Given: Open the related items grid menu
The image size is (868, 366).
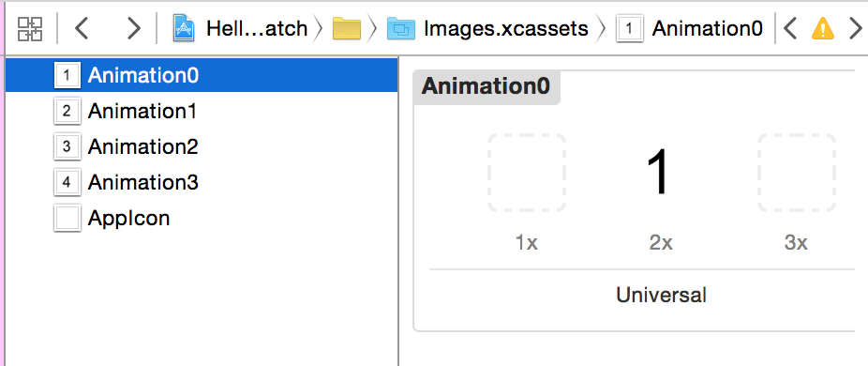Looking at the screenshot, I should pyautogui.click(x=30, y=28).
